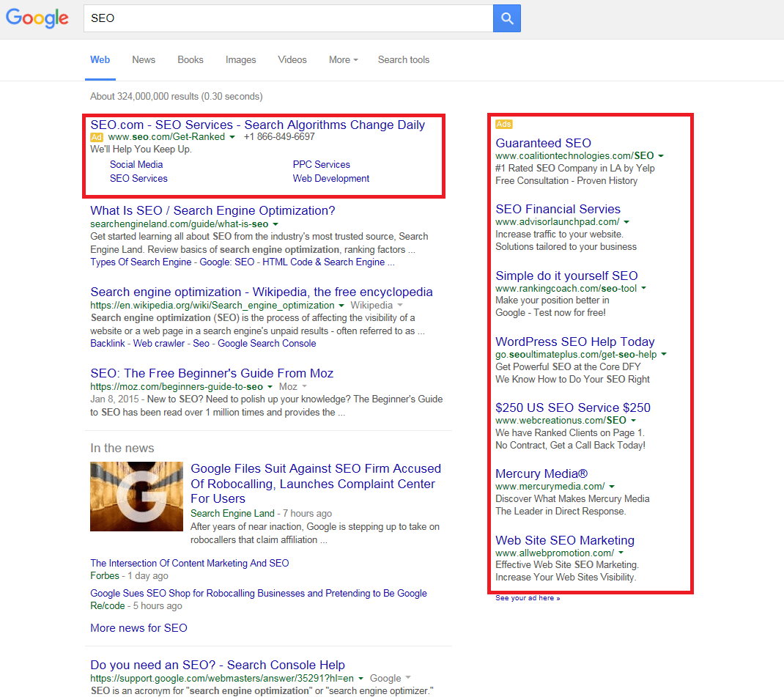
Task: Open WordPress SEO Help Today ad
Action: tap(575, 342)
